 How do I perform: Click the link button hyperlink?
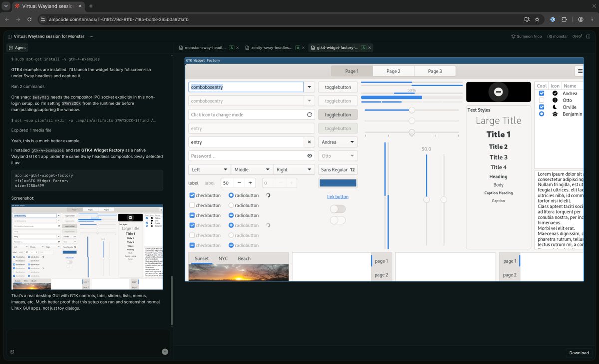(x=338, y=197)
